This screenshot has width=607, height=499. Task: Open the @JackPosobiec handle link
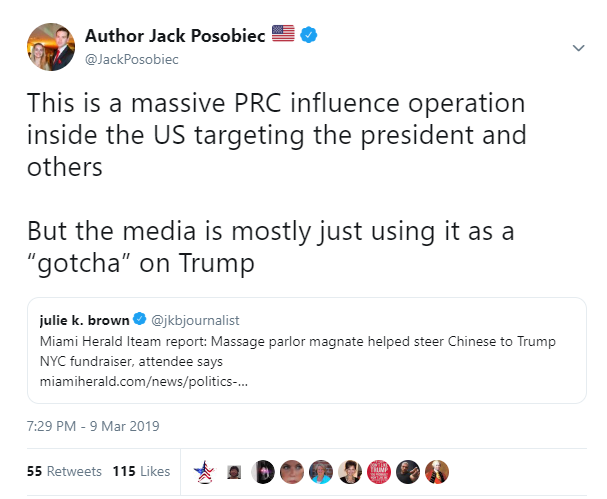132,60
